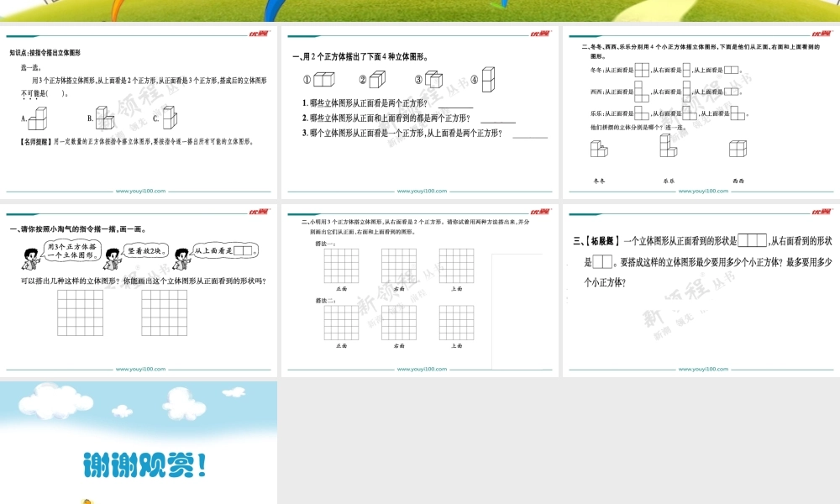Click the answer blank after question 1
The image size is (840, 504).
[455, 102]
